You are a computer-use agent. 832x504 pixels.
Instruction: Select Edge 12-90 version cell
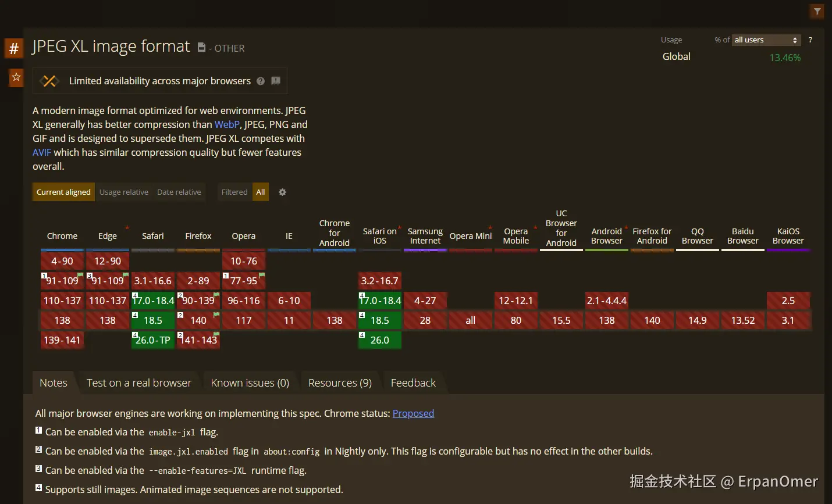[108, 261]
